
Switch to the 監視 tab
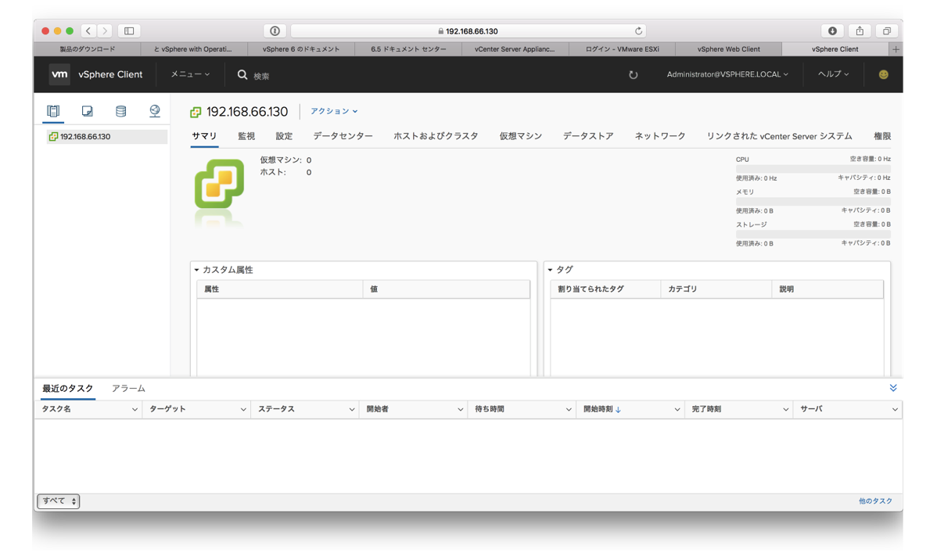point(246,135)
